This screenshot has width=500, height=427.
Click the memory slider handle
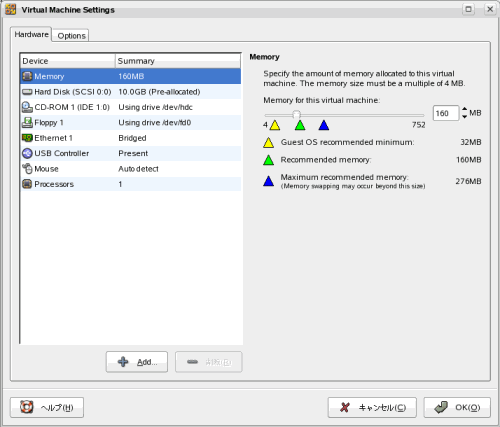pos(296,115)
